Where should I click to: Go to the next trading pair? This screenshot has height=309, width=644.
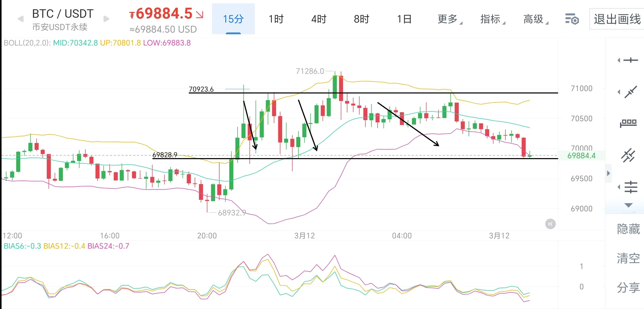pos(106,19)
